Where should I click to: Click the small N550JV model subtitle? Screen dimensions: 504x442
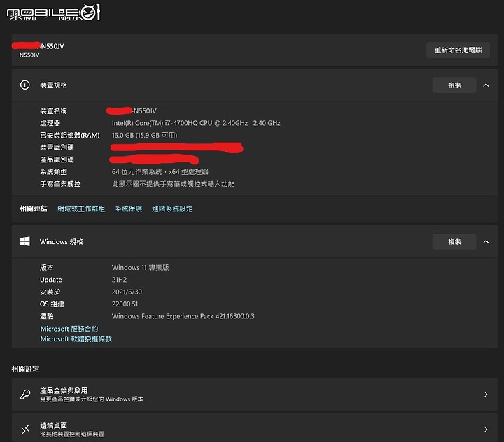(x=29, y=55)
